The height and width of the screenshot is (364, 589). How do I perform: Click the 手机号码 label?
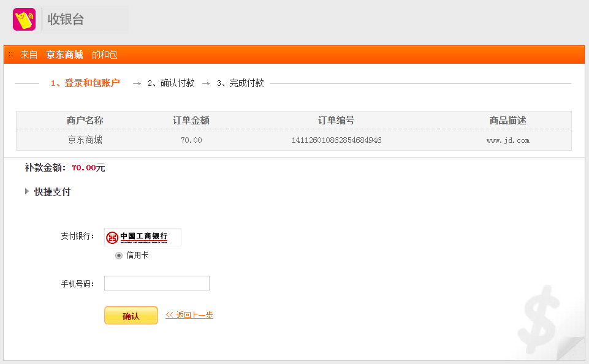77,284
